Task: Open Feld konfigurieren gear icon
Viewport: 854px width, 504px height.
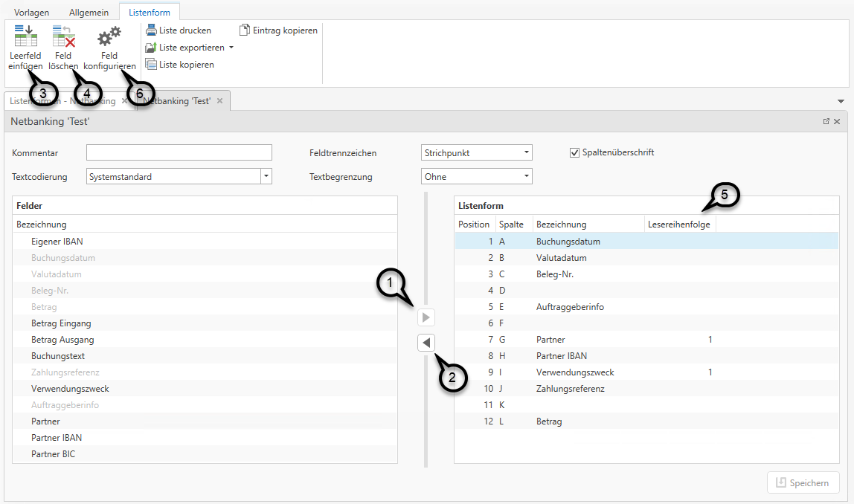Action: (x=109, y=36)
